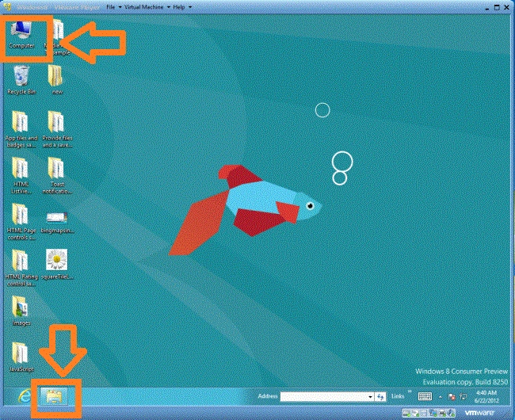The height and width of the screenshot is (420, 515).
Task: Click the vmware logo in status bar
Action: (x=479, y=412)
